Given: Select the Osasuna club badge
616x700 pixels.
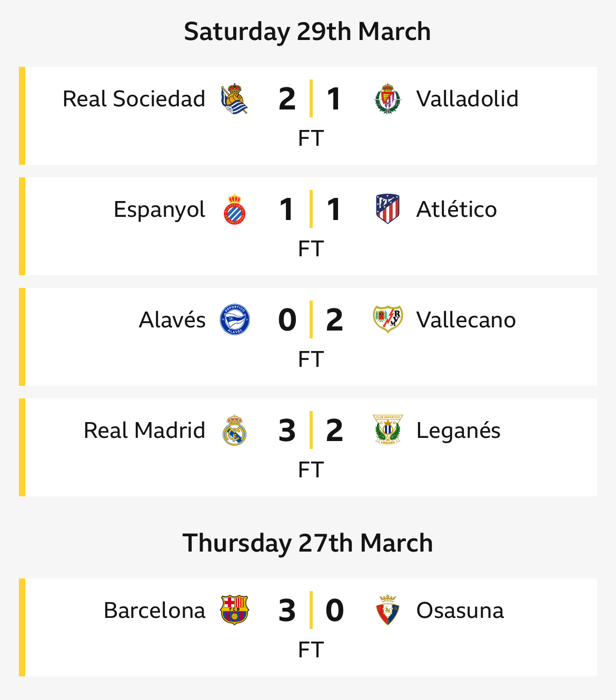Looking at the screenshot, I should pyautogui.click(x=388, y=611).
